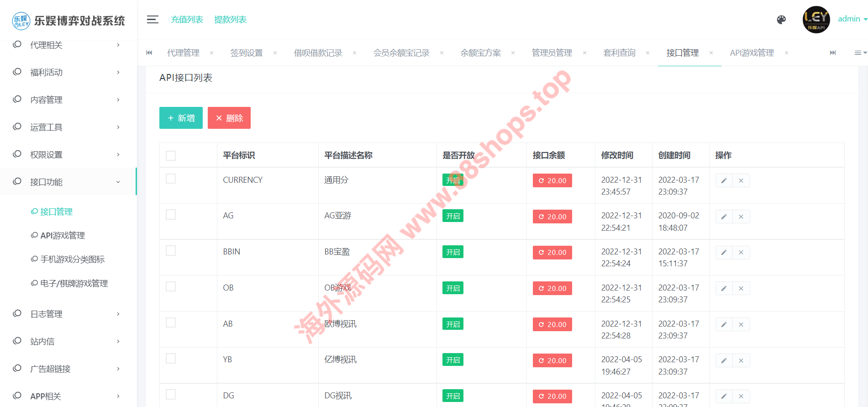Image resolution: width=868 pixels, height=407 pixels.
Task: Refresh balance for the BBIN interface
Action: (x=552, y=253)
